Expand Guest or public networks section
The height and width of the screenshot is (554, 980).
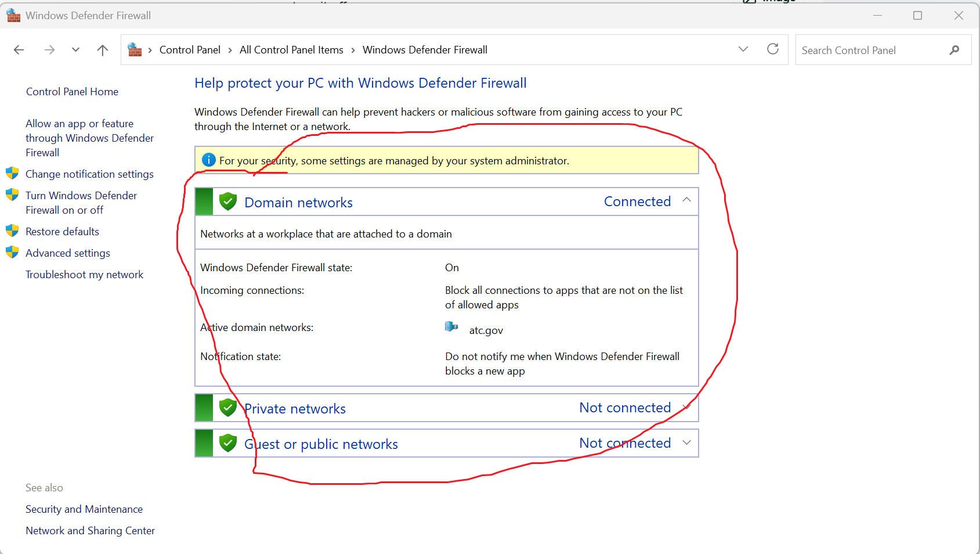click(687, 443)
